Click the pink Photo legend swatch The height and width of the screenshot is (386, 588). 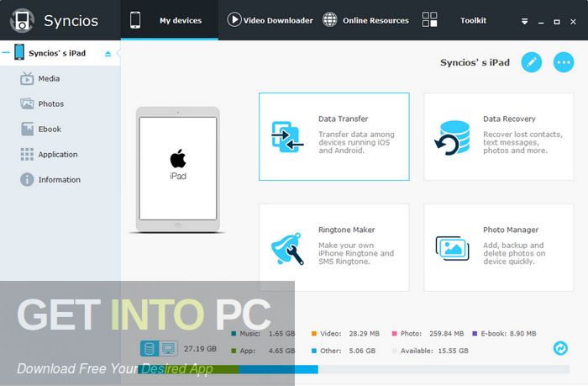coord(394,333)
